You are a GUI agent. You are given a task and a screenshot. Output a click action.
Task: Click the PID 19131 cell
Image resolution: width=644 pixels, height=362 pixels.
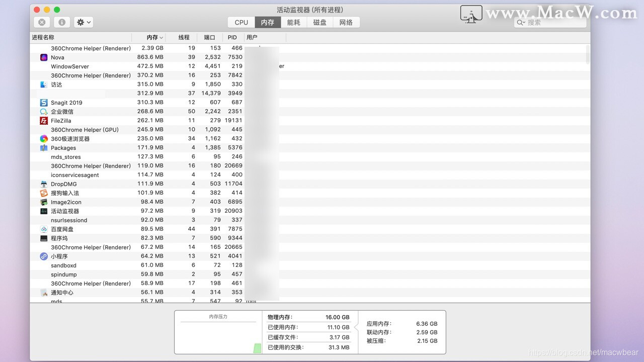point(233,121)
